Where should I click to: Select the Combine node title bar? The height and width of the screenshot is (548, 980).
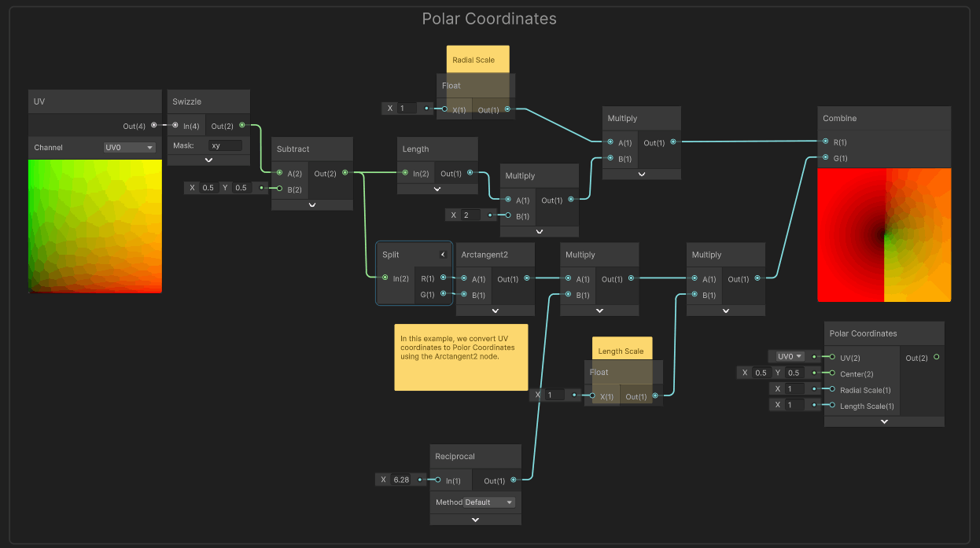click(x=884, y=118)
